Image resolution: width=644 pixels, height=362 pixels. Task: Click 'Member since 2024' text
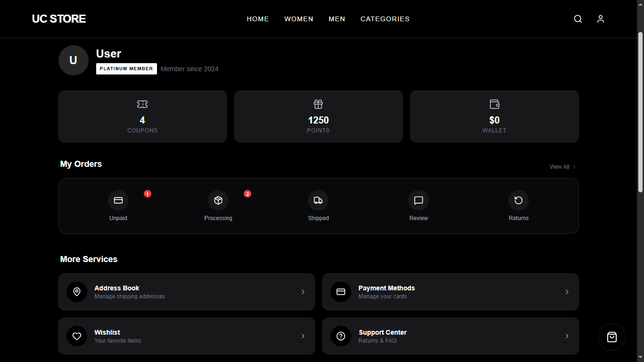(190, 69)
